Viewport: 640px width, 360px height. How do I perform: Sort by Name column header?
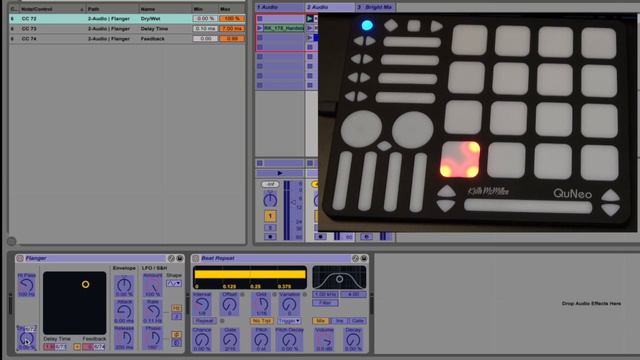click(165, 9)
